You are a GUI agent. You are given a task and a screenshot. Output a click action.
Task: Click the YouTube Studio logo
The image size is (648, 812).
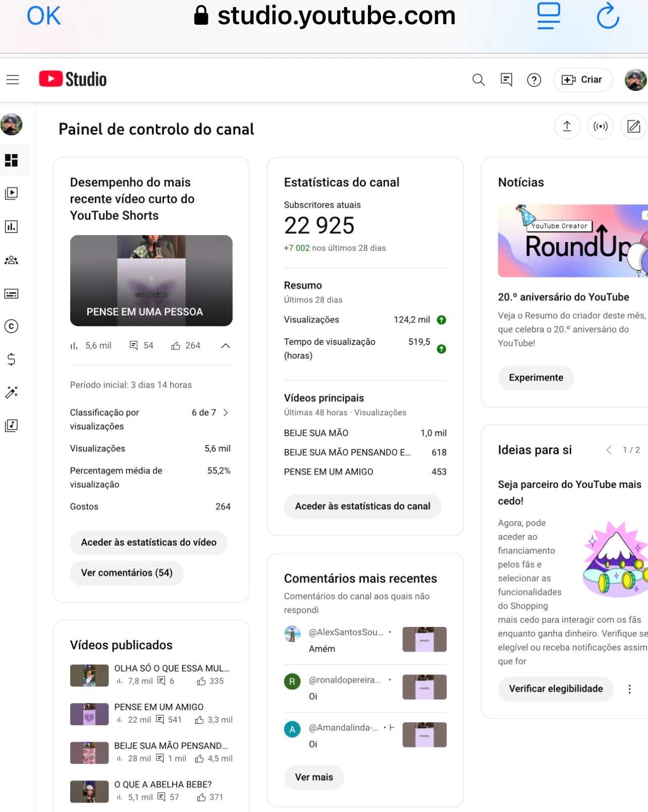click(x=73, y=79)
